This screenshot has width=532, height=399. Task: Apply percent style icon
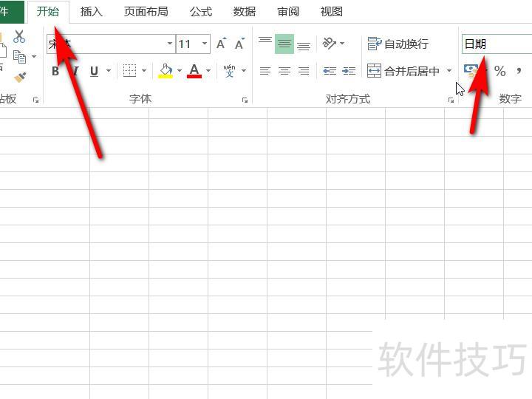tap(499, 71)
